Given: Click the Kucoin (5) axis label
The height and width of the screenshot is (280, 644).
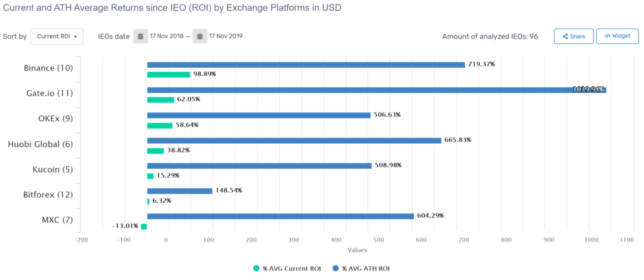Looking at the screenshot, I should pos(53,170).
